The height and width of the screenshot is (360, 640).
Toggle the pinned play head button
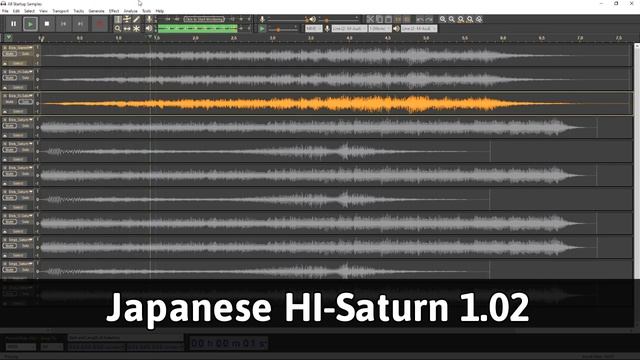8,38
